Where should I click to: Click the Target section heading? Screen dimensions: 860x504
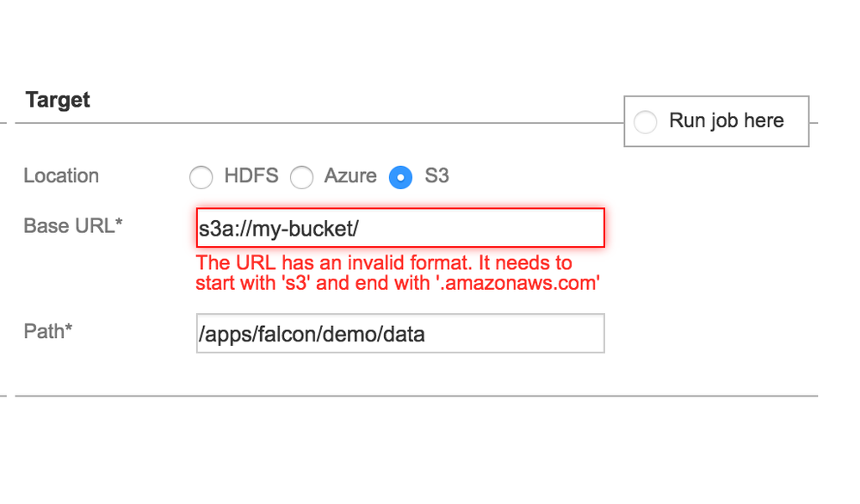pos(58,101)
